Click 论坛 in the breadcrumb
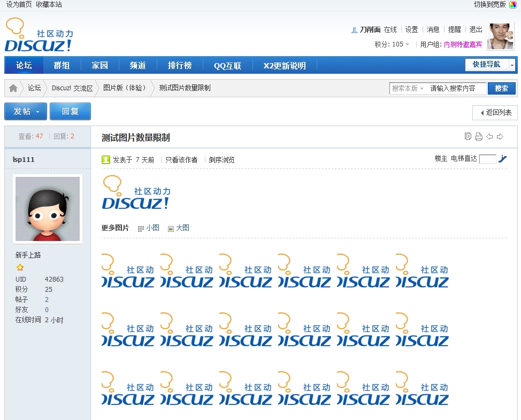This screenshot has height=420, width=521. click(35, 88)
